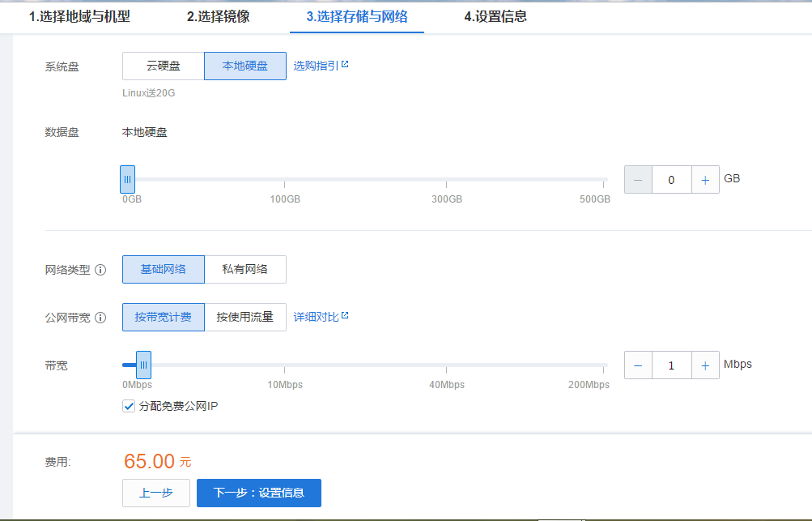Switch to step 2.选择镜像
Viewport: 812px width, 521px height.
pyautogui.click(x=218, y=16)
